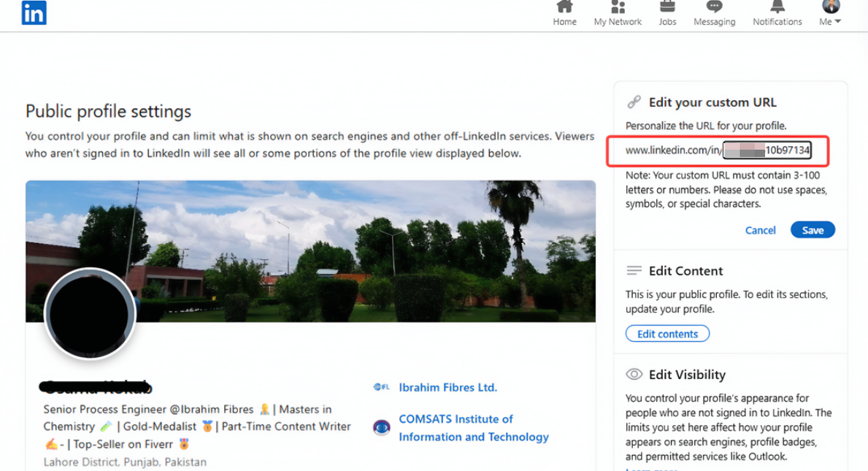The width and height of the screenshot is (868, 471).
Task: Click the Public profile settings heading
Action: click(x=109, y=111)
